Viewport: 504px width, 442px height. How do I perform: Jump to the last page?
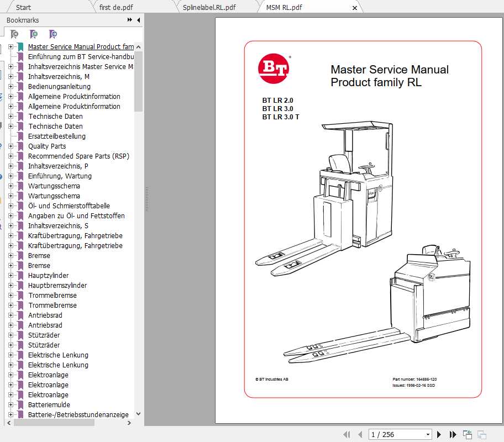(453, 435)
